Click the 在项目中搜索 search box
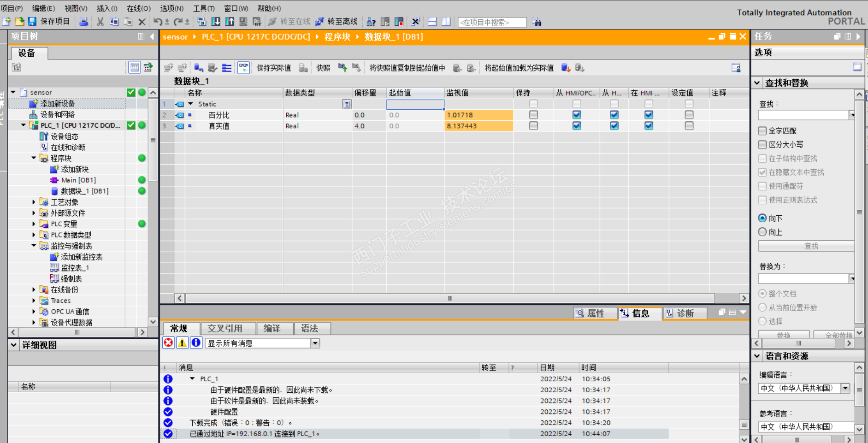Screen dimensions: 868x443 click(492, 22)
